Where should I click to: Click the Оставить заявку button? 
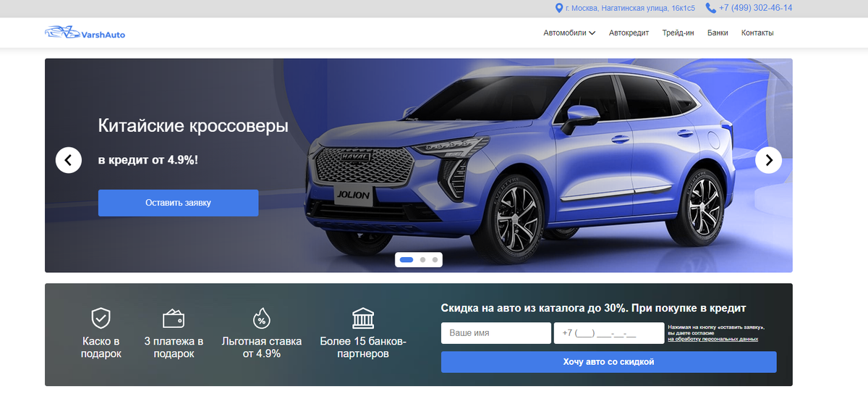[x=178, y=203]
